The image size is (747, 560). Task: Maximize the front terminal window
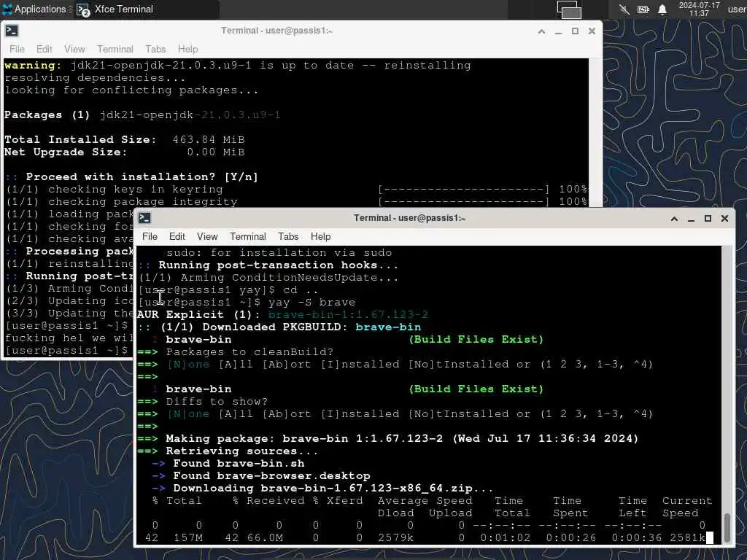click(x=708, y=219)
